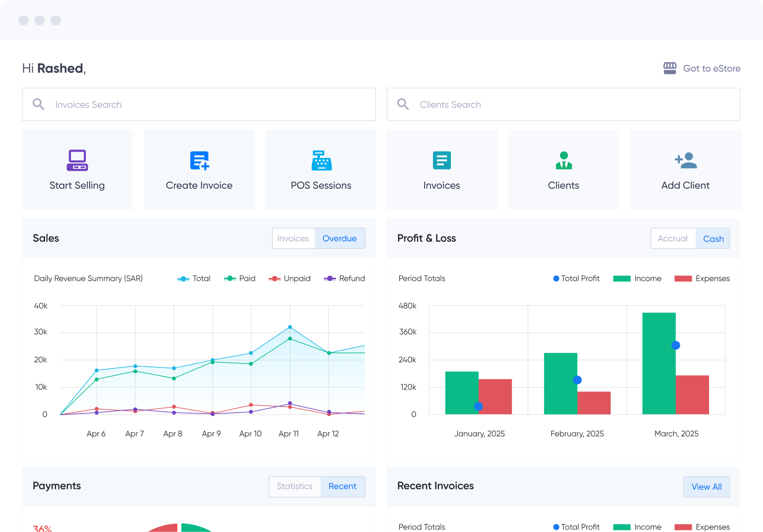Switch Sales view to Invoices
763x532 pixels.
point(293,238)
